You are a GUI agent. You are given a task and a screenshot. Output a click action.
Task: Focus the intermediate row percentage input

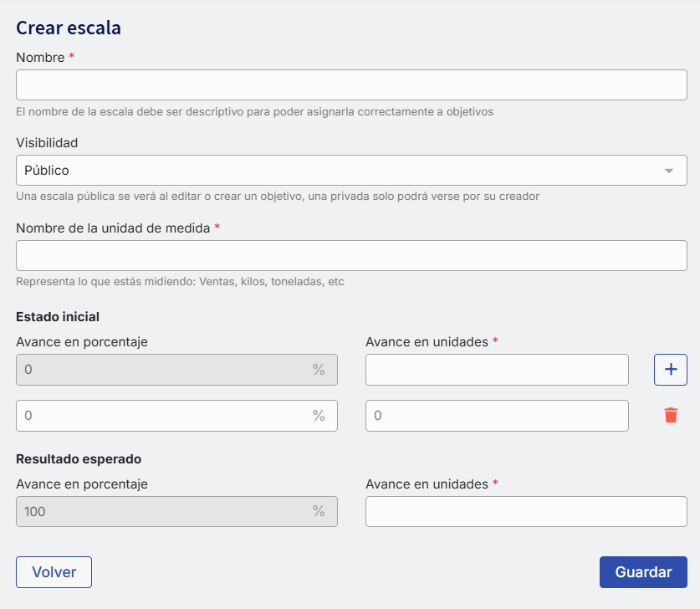tap(163, 416)
